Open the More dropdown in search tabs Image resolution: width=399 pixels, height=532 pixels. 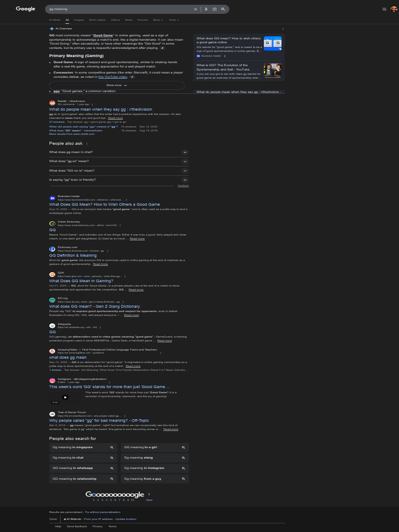pos(158,20)
